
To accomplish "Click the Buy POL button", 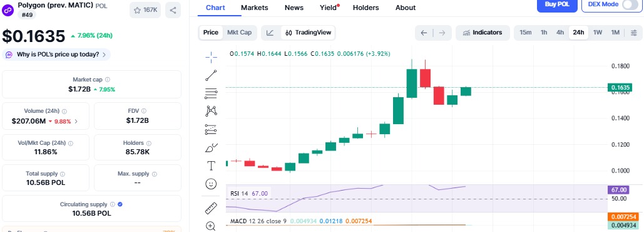I will (x=557, y=4).
